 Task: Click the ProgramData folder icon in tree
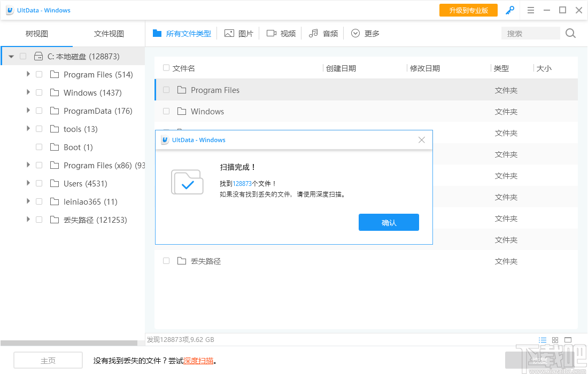(55, 111)
